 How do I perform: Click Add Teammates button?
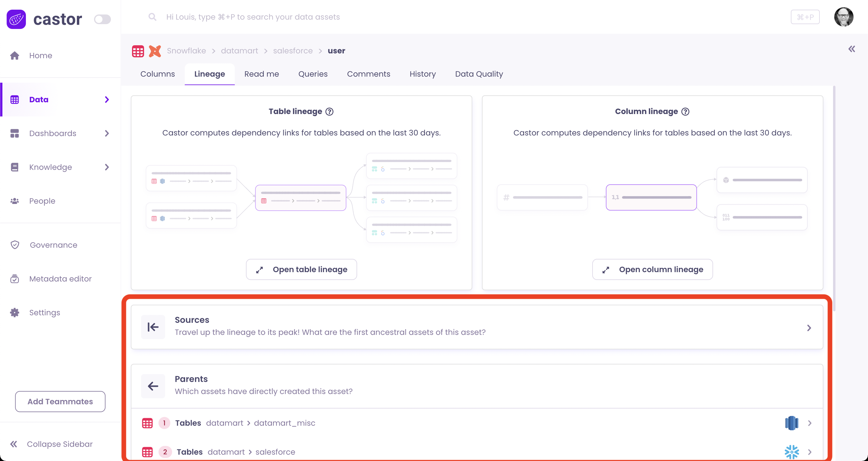point(60,401)
